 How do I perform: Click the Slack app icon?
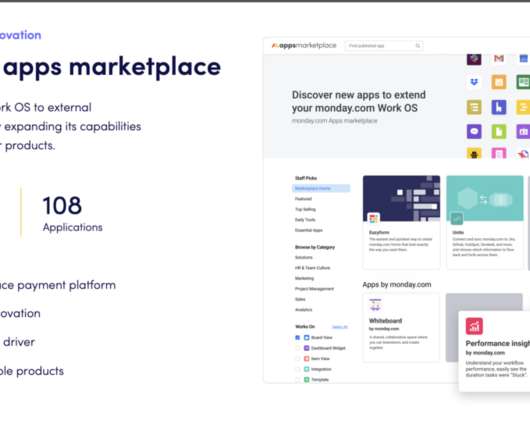474,59
